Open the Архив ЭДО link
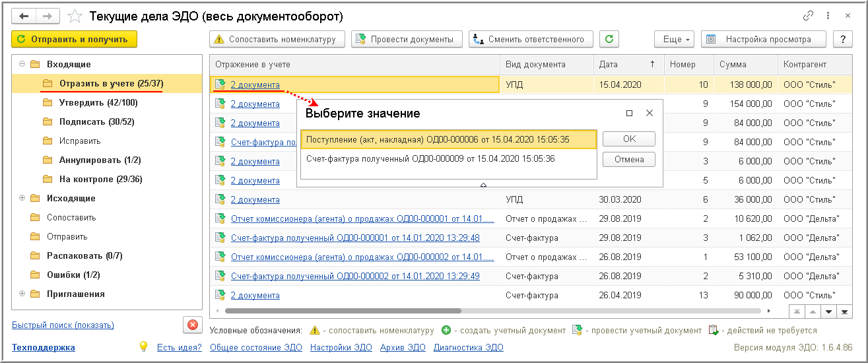 coord(403,347)
